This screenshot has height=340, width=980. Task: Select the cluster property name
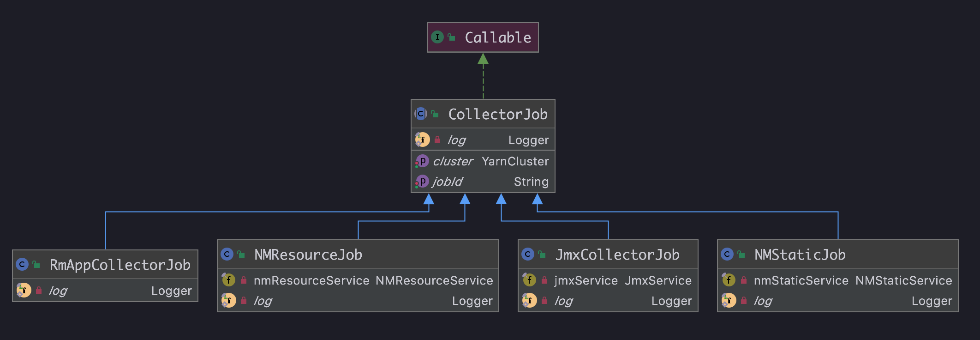(453, 161)
